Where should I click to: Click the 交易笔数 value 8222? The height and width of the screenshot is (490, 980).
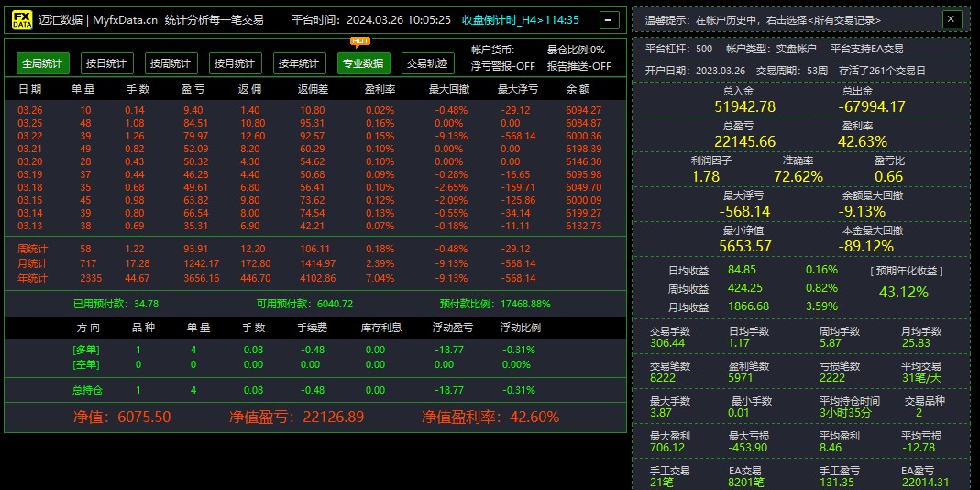[x=663, y=378]
